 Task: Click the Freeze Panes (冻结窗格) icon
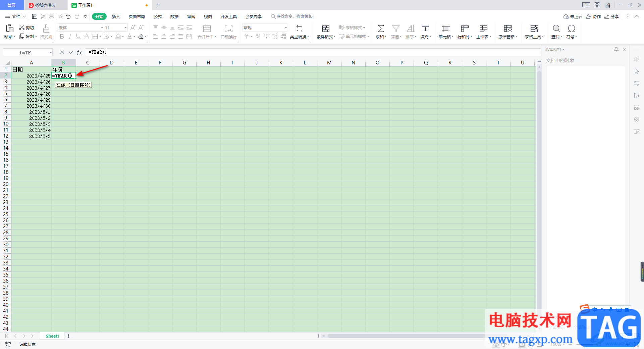coord(508,29)
